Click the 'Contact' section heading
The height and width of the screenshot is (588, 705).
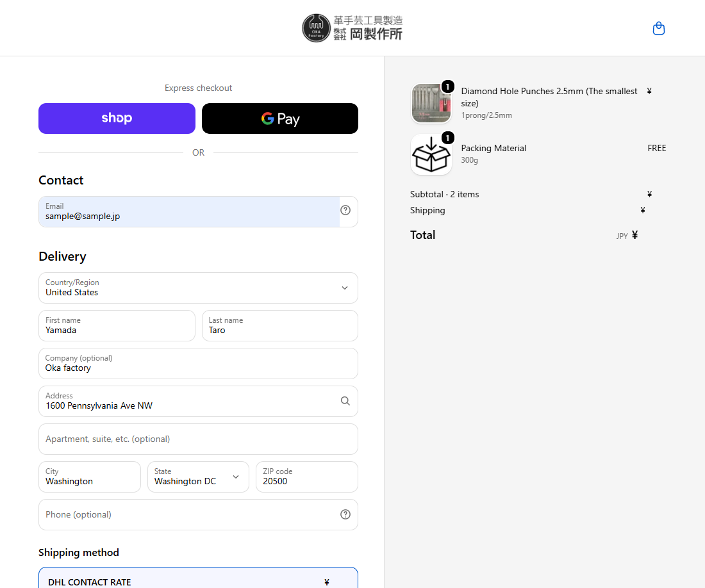(x=61, y=180)
